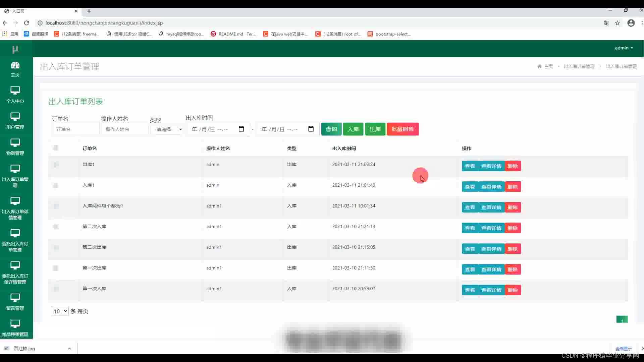Click the 订单名 input field
Screen dimensions: 644x362
(x=76, y=129)
